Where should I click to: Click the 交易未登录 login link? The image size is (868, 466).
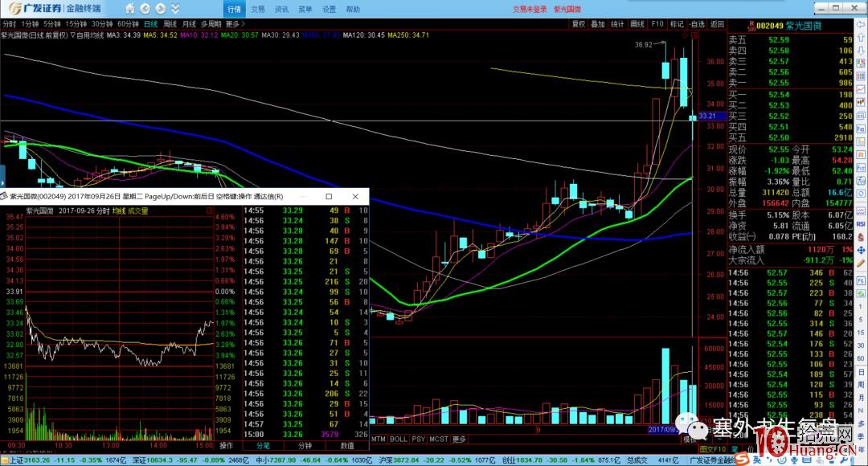[x=530, y=10]
